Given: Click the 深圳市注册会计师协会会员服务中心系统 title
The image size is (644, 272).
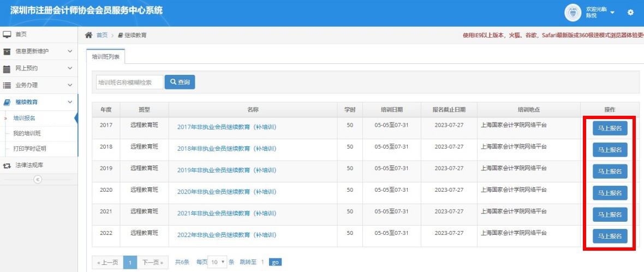Looking at the screenshot, I should 87,10.
